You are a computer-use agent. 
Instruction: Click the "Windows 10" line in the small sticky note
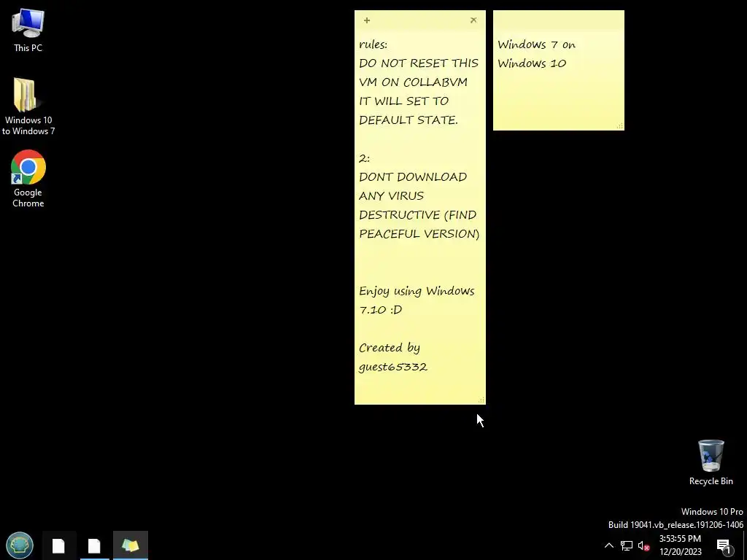532,63
